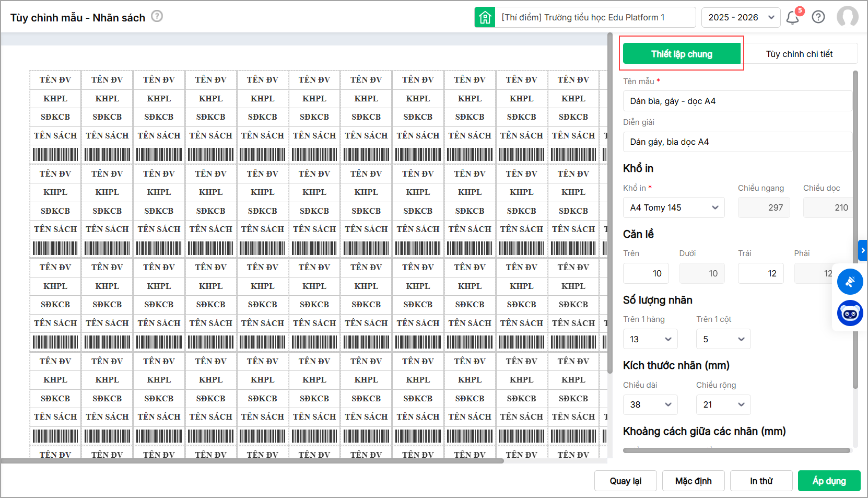Click the Tên mẫu input field

click(736, 101)
